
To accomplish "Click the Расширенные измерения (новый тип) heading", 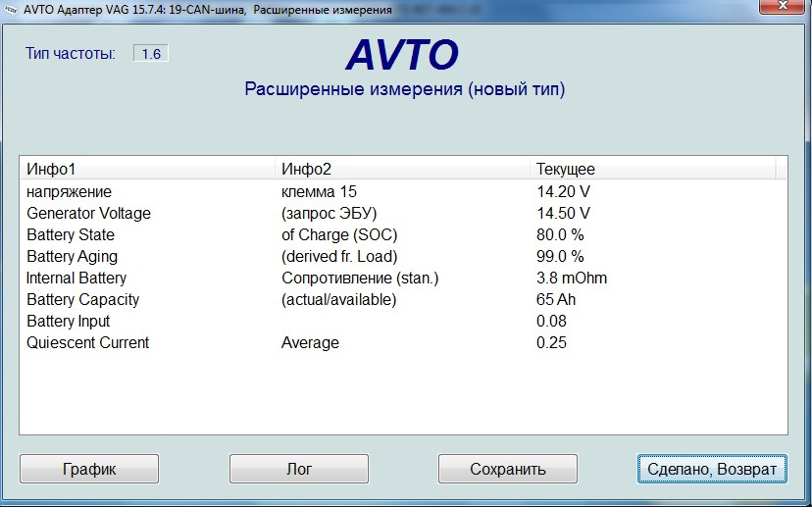I will click(404, 89).
